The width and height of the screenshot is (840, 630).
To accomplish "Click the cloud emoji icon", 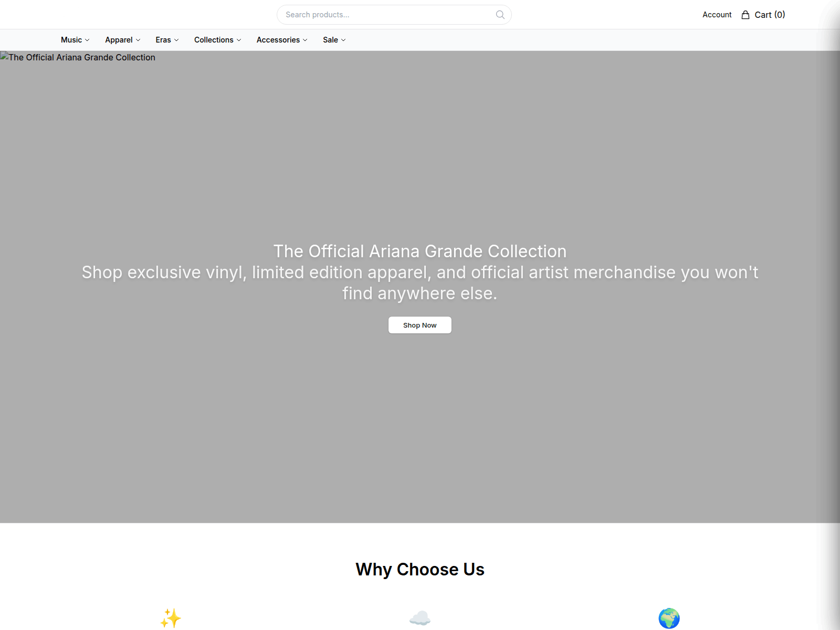I will click(x=420, y=618).
